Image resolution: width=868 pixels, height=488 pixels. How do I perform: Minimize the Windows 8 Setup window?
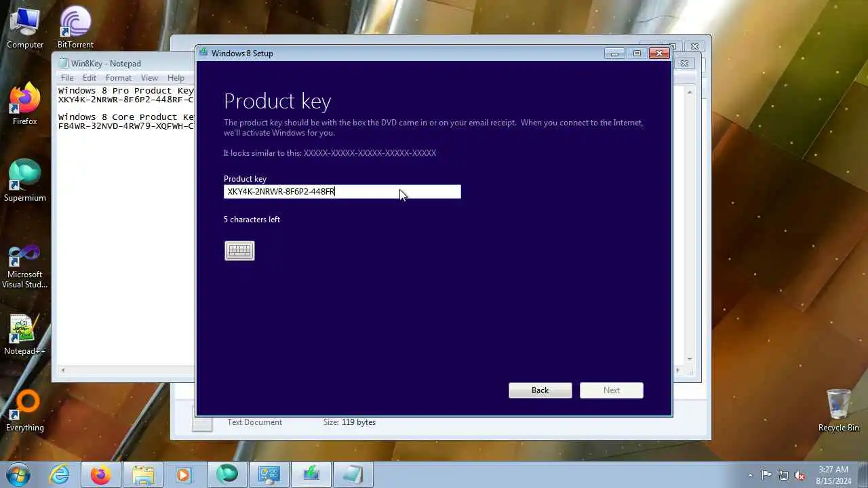[x=614, y=54]
